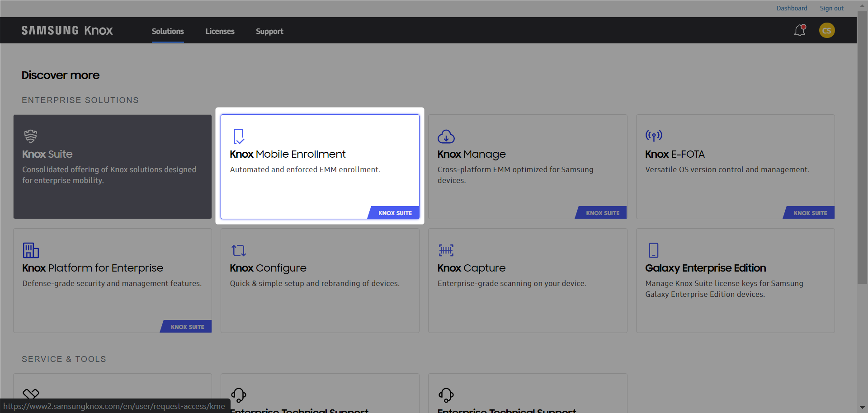Open the notifications bell

(x=800, y=30)
